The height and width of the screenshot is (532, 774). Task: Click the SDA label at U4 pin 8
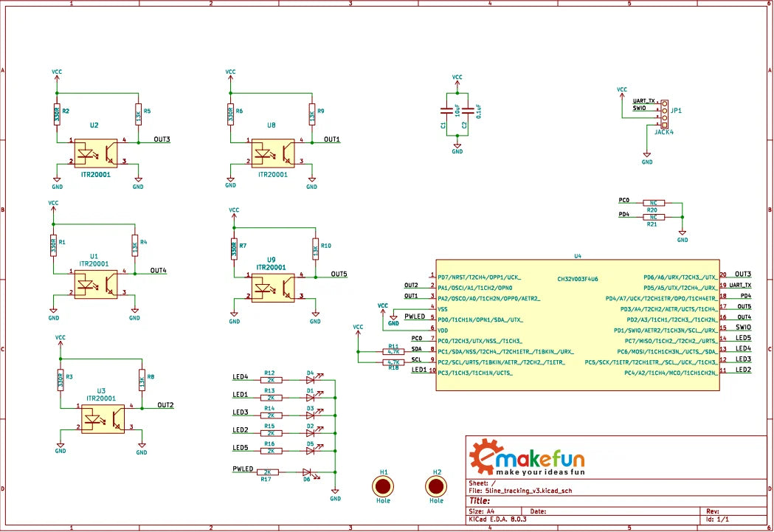pos(417,349)
